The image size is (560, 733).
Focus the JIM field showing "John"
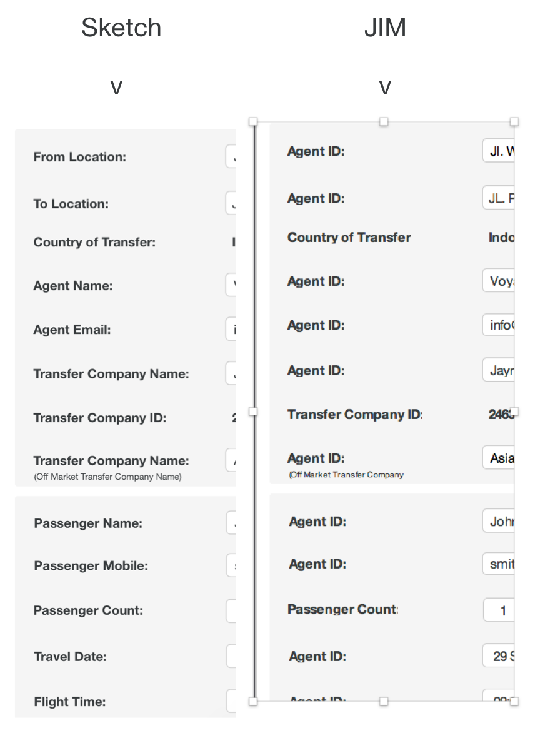[x=499, y=521]
